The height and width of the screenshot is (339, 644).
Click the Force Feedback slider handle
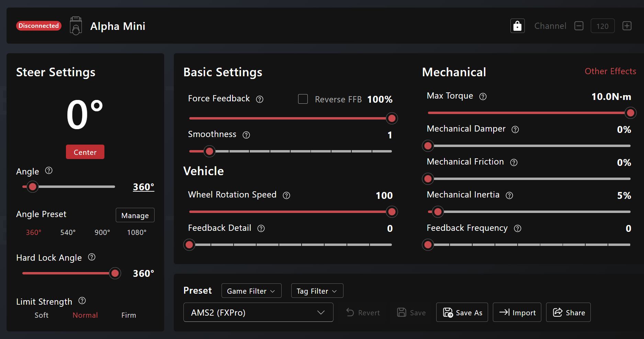coord(392,118)
